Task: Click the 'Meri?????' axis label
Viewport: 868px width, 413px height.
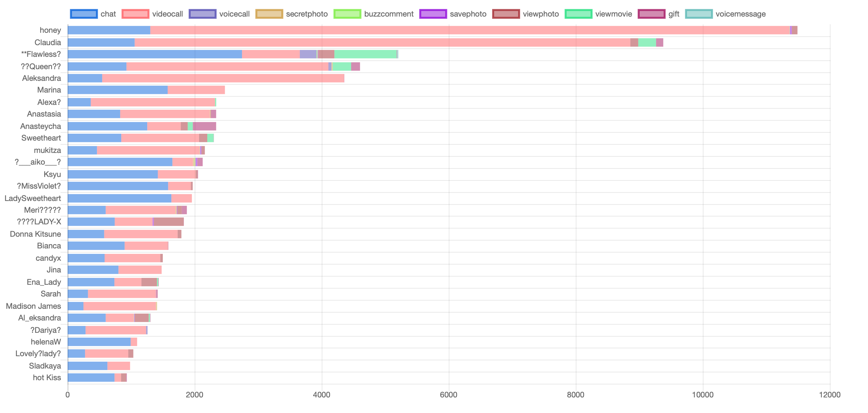Action: (43, 210)
